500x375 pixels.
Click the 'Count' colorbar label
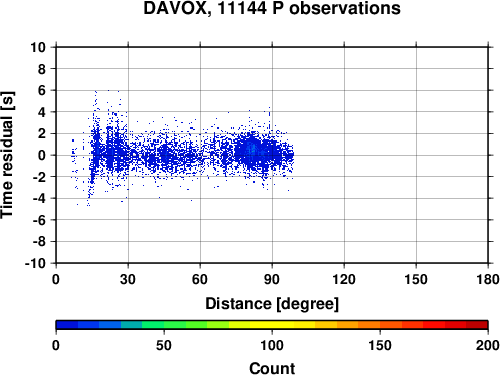(x=272, y=368)
